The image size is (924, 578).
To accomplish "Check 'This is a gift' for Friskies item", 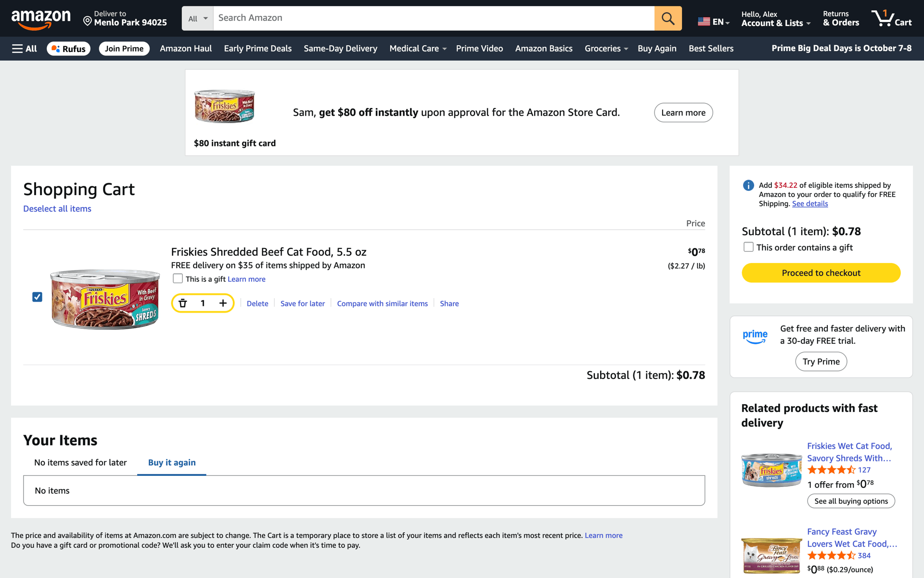I will click(x=178, y=278).
